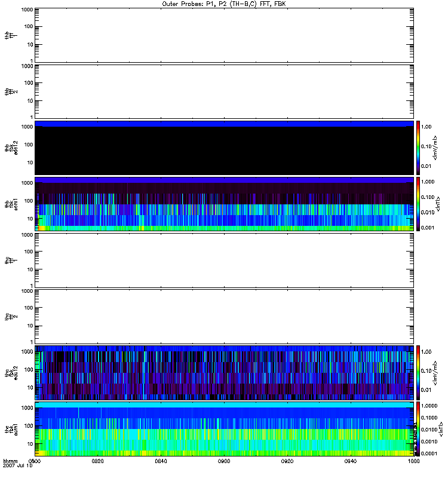Click the second empty thc FFT panel
The height and width of the screenshot is (478, 448).
[x=224, y=317]
